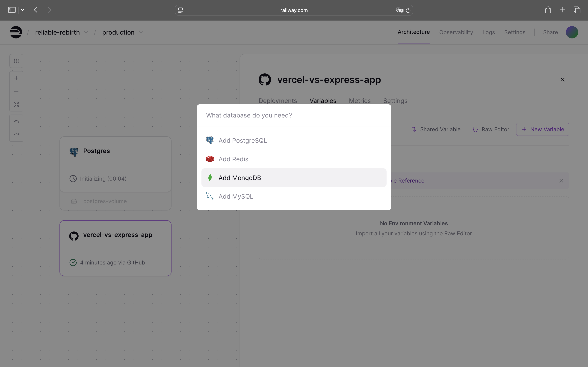The width and height of the screenshot is (588, 367).
Task: Zoom out on the canvas
Action: click(16, 91)
